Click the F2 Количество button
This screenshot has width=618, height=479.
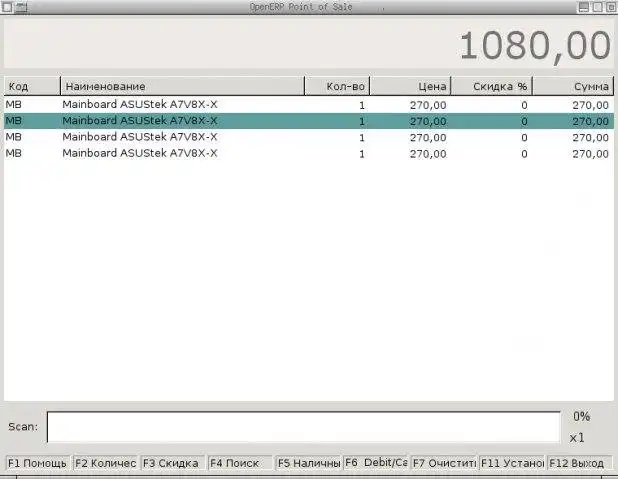[x=105, y=463]
